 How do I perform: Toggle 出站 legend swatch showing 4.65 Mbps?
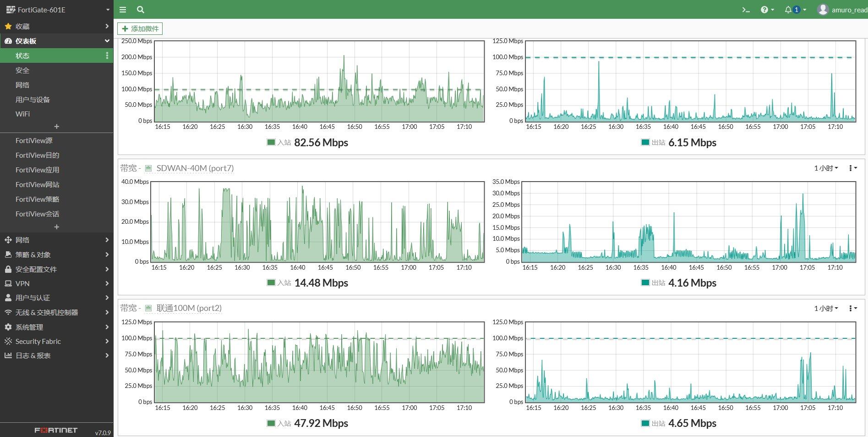645,423
